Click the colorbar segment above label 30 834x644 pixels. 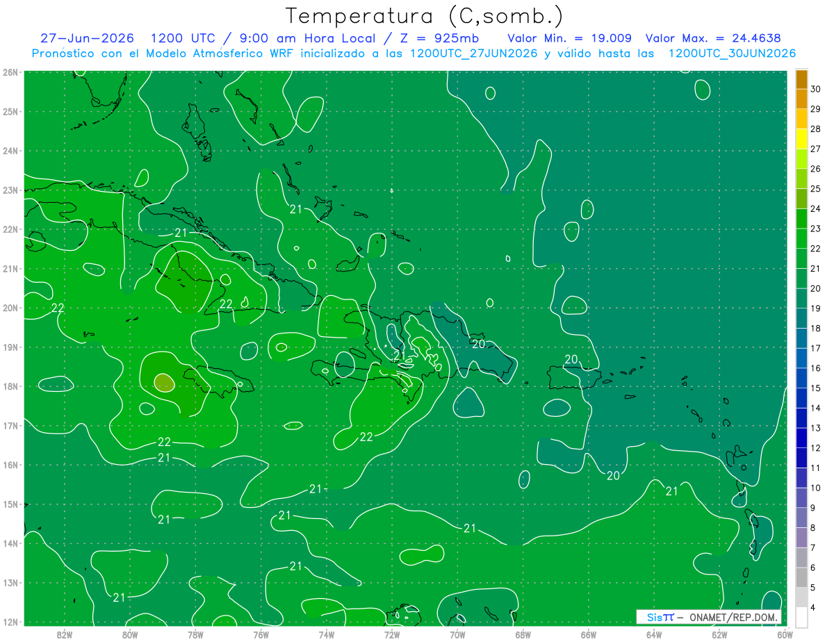click(801, 79)
